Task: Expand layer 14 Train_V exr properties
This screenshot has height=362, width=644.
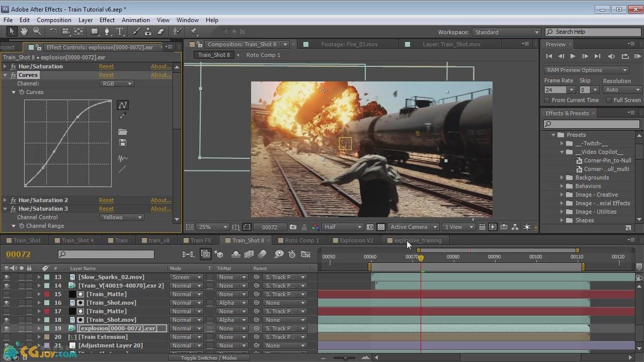Action: point(39,286)
